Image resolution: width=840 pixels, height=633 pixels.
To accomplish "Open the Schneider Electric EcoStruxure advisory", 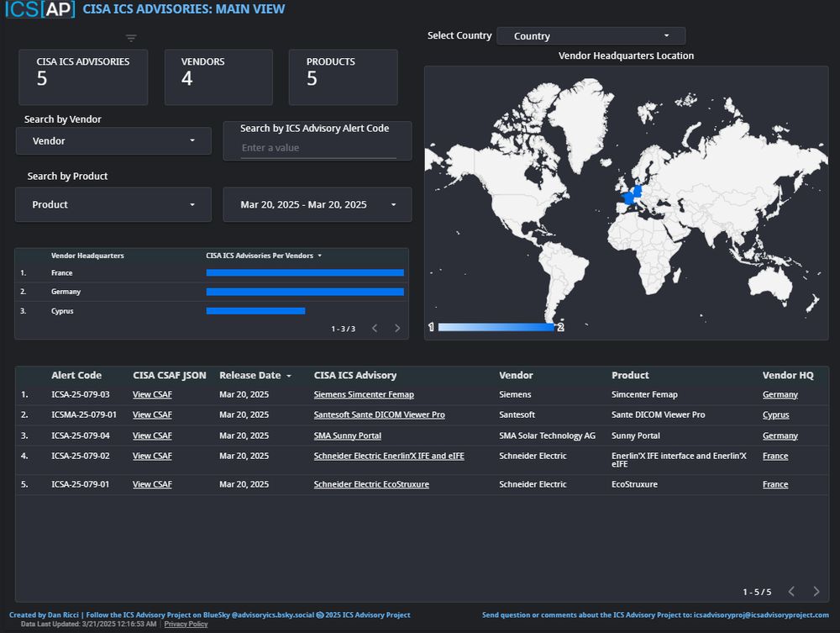I will click(371, 484).
